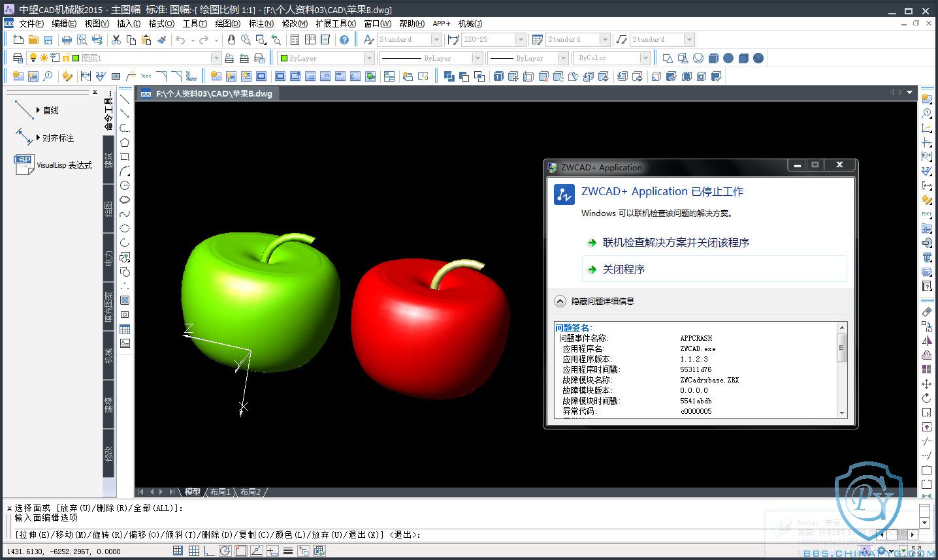Open a drawing with the folder icon
Image resolution: width=938 pixels, height=560 pixels.
tap(33, 40)
